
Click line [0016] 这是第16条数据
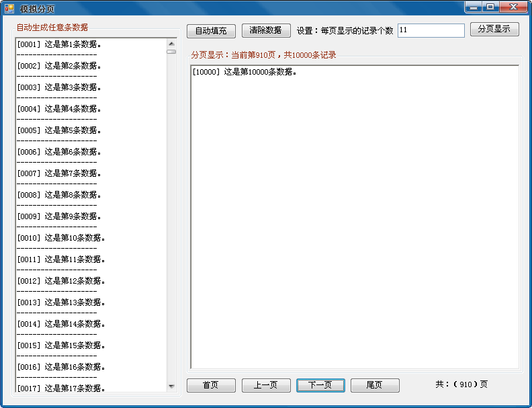[61, 367]
